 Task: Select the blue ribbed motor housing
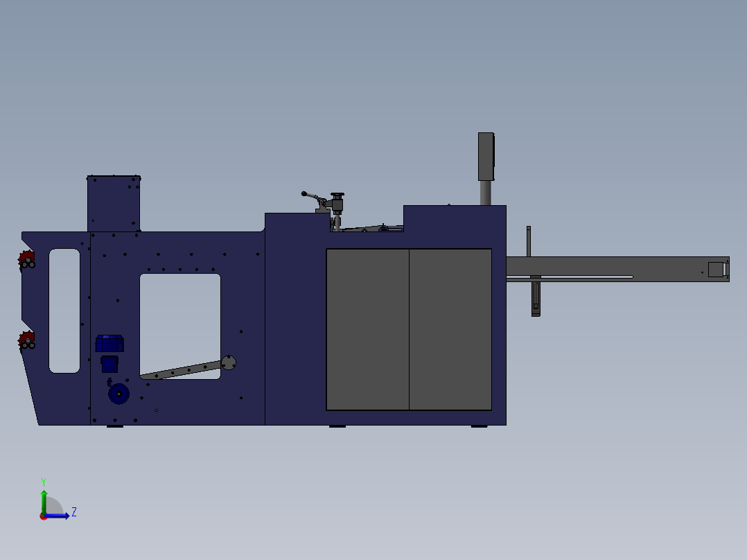click(x=109, y=344)
